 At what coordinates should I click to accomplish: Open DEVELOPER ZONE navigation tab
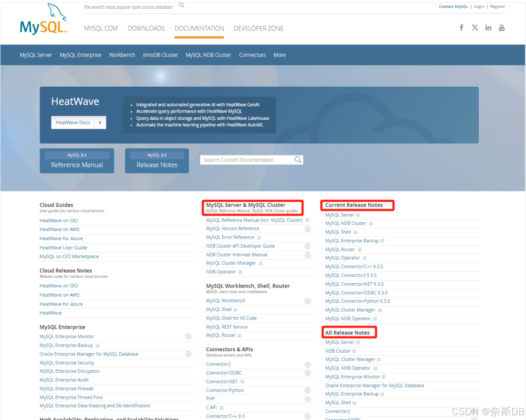pos(259,29)
